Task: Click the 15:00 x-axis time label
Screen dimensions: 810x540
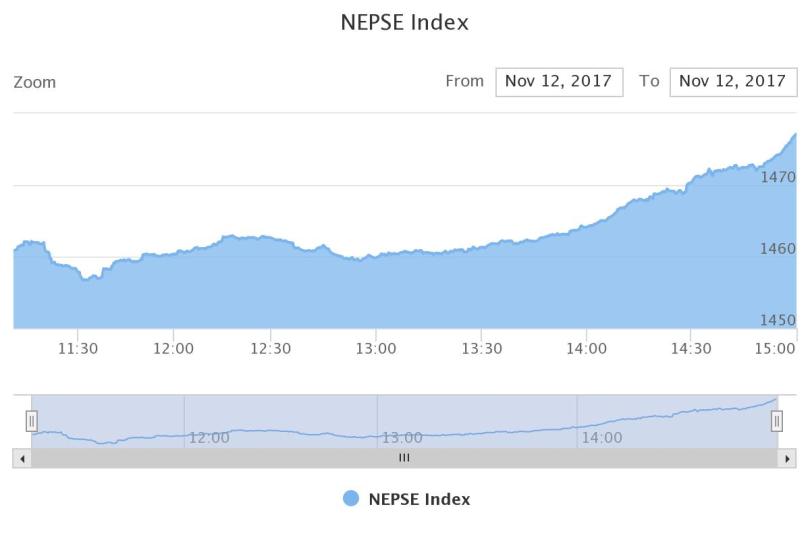Action: click(776, 349)
